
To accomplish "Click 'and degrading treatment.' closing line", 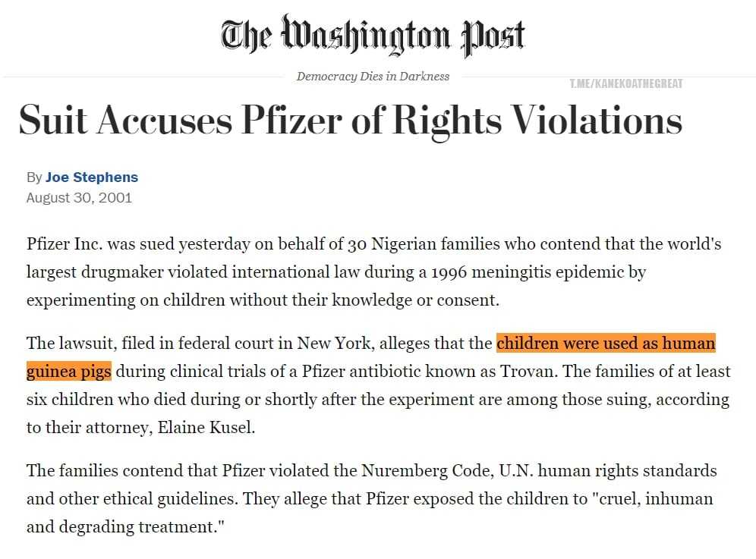I will tap(126, 527).
